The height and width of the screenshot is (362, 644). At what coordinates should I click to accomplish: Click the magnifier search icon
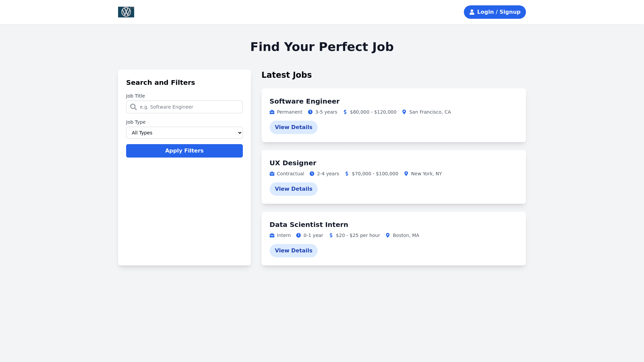click(133, 107)
